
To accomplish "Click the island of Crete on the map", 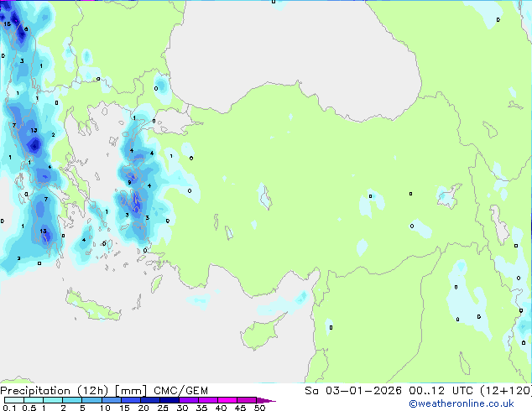I will pyautogui.click(x=92, y=306).
